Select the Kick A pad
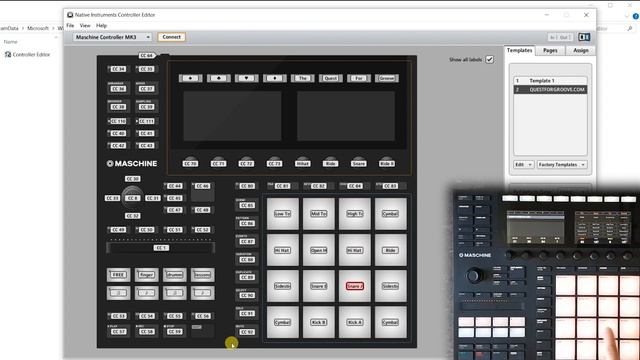 coord(355,322)
